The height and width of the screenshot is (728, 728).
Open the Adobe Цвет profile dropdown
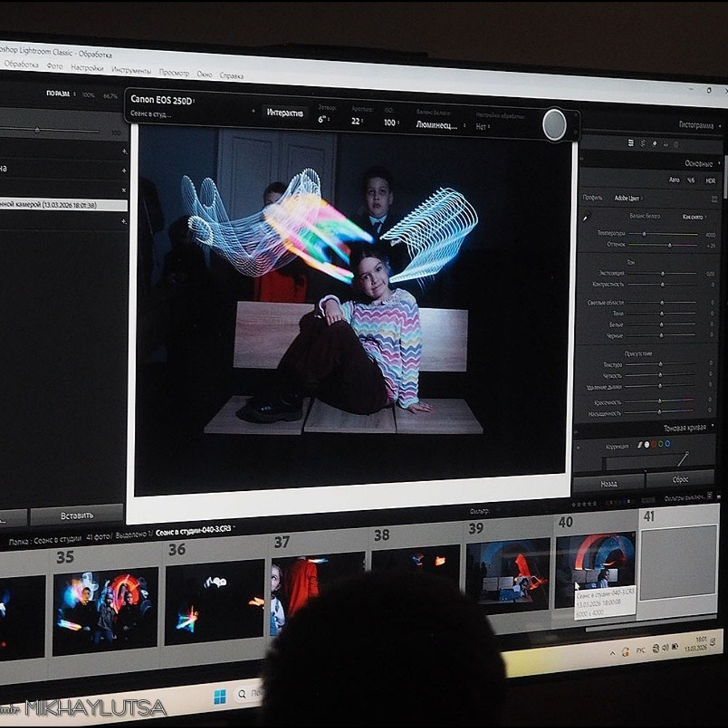(627, 198)
